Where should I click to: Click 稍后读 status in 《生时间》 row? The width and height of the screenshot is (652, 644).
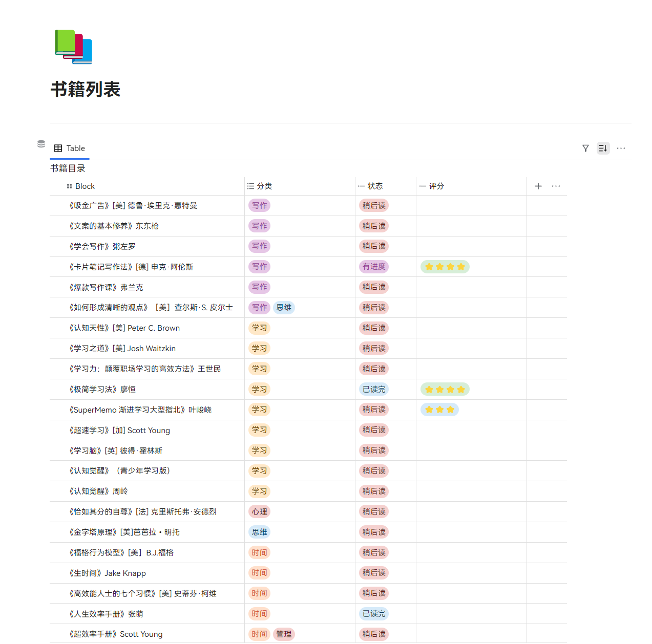point(374,573)
